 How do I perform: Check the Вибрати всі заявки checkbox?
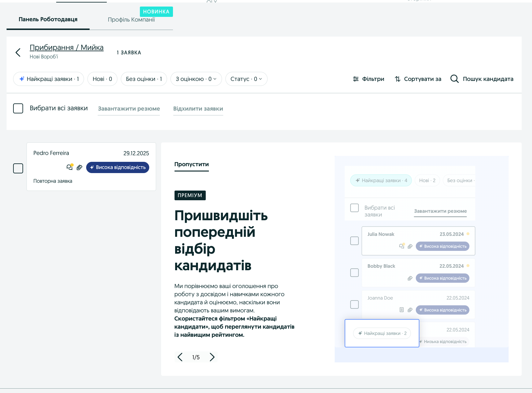pos(18,108)
